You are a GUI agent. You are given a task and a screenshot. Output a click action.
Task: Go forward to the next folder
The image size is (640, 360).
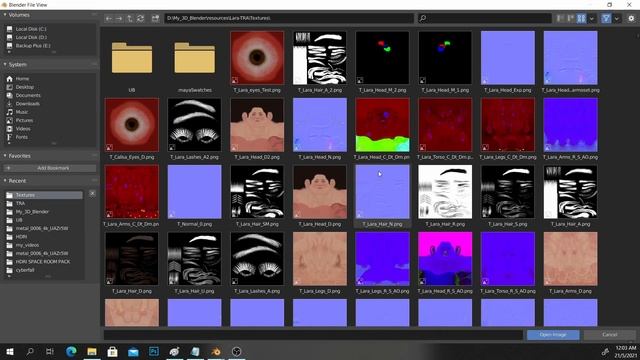tap(119, 18)
